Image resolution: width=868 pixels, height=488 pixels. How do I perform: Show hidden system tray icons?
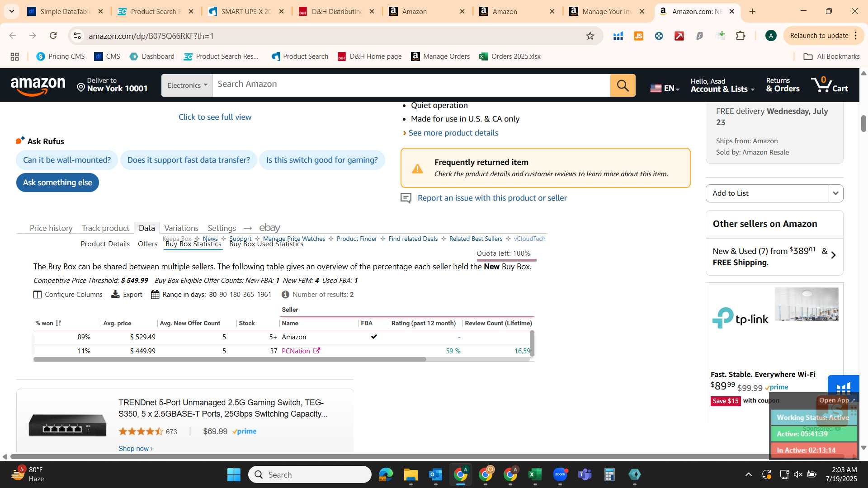coord(749,474)
